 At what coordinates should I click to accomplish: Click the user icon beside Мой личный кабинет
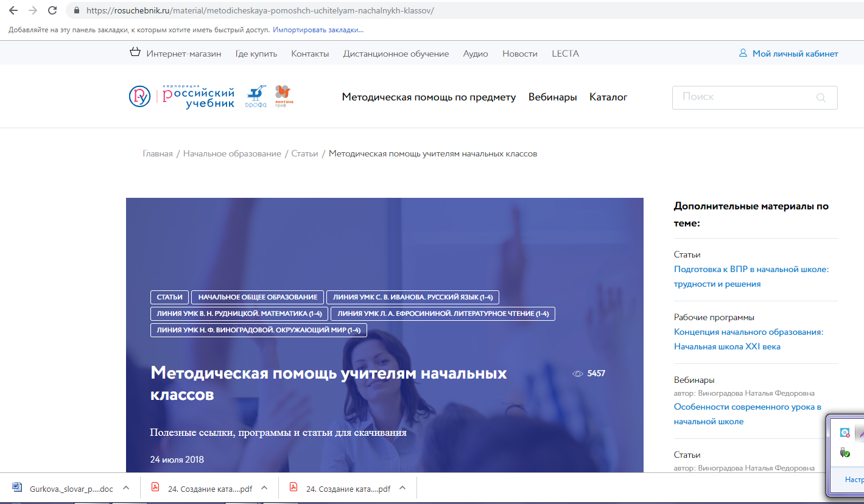[743, 53]
